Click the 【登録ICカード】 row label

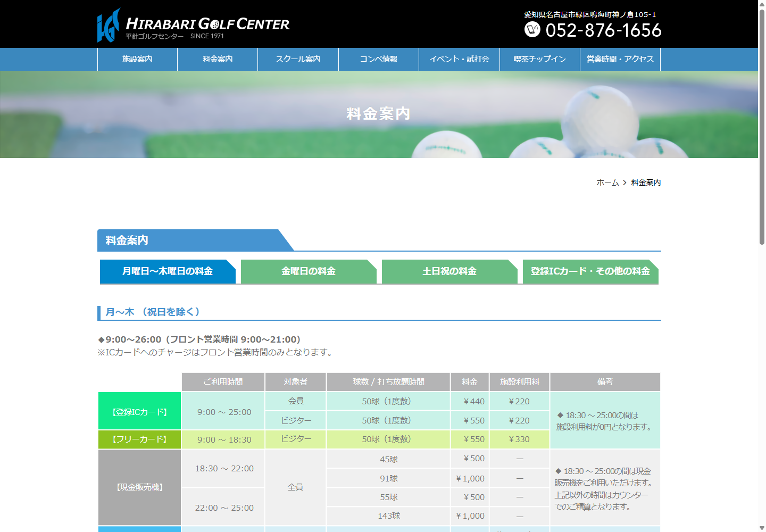(140, 411)
